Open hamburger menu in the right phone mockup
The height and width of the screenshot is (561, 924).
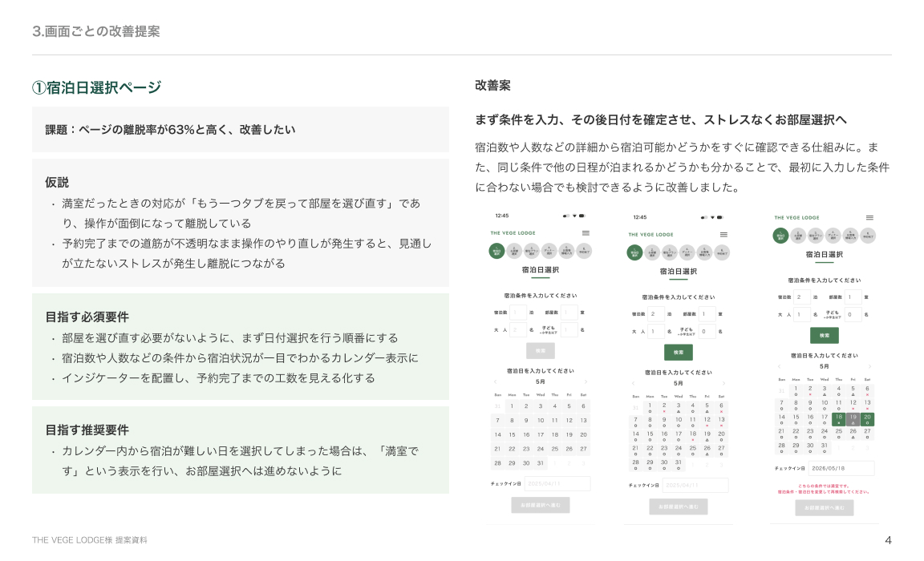point(869,217)
